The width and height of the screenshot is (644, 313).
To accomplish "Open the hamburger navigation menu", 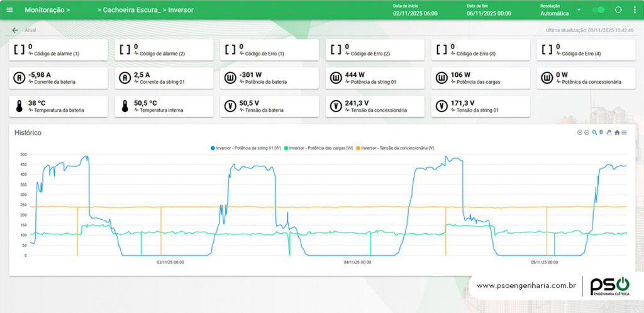I will (x=9, y=10).
